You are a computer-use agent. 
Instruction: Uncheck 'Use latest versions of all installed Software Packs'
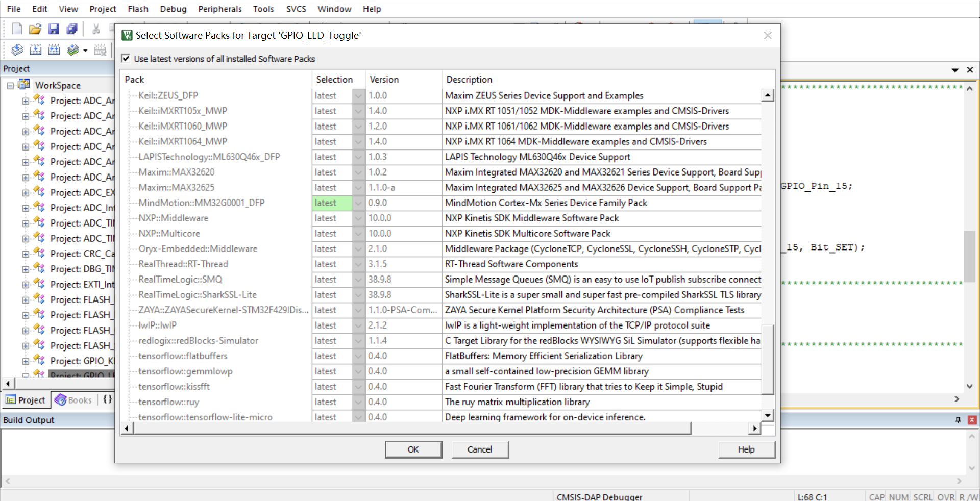(126, 59)
